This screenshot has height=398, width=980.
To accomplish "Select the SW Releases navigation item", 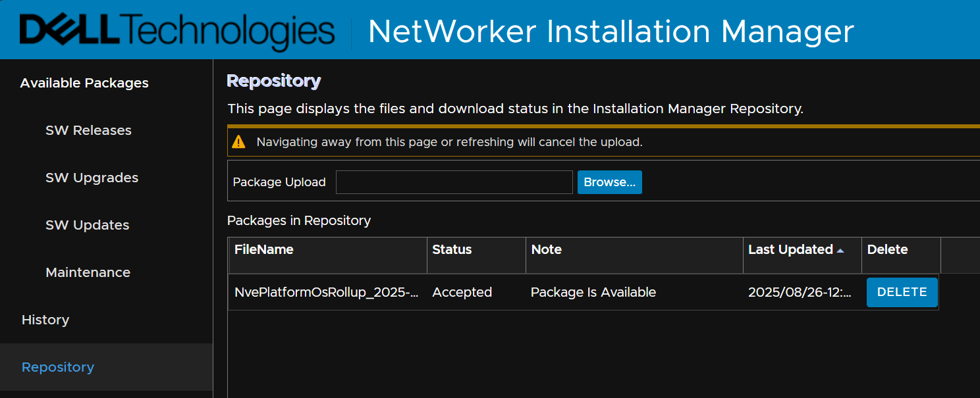I will 88,130.
